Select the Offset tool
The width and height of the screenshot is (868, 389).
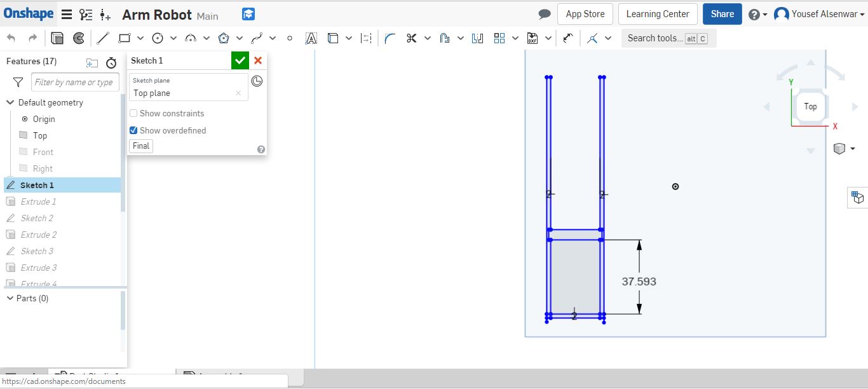445,38
